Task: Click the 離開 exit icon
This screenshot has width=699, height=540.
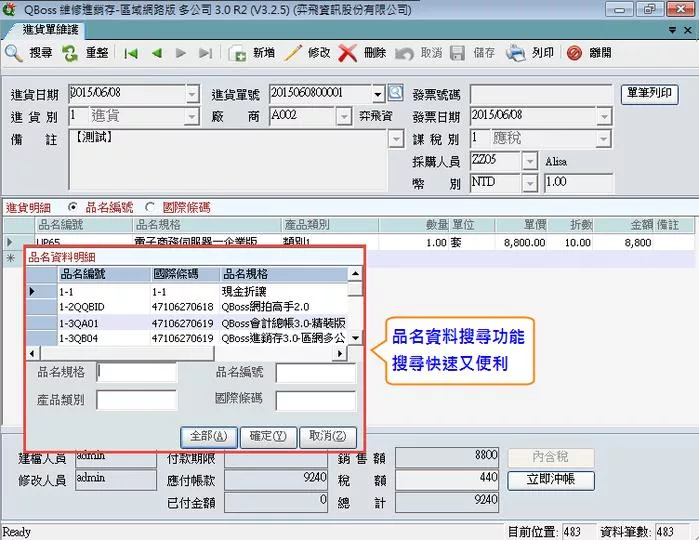Action: [574, 53]
